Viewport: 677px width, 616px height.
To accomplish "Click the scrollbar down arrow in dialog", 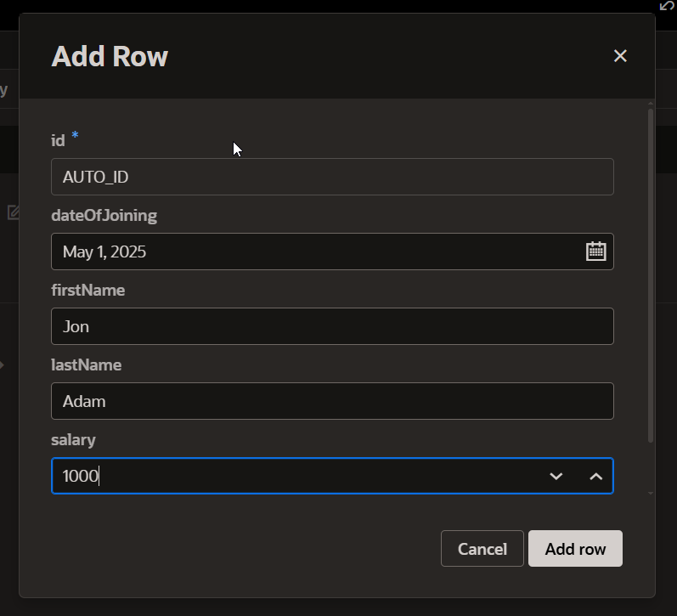I will click(650, 493).
